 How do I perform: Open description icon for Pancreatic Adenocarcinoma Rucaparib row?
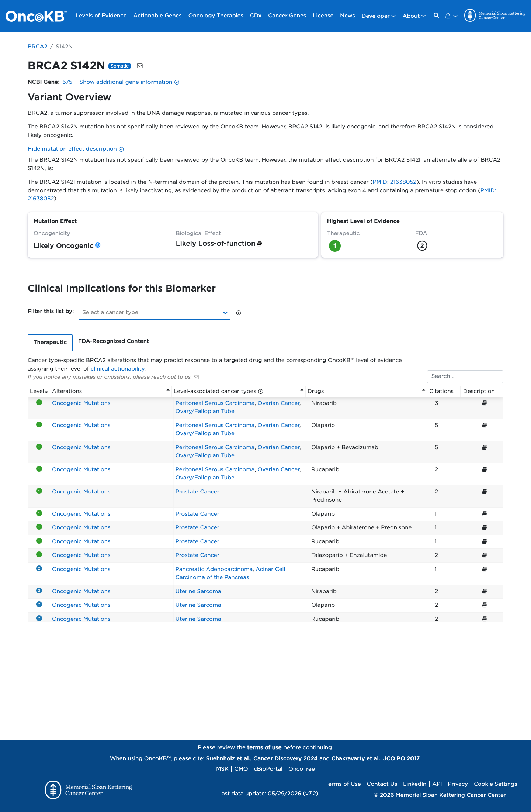click(485, 569)
